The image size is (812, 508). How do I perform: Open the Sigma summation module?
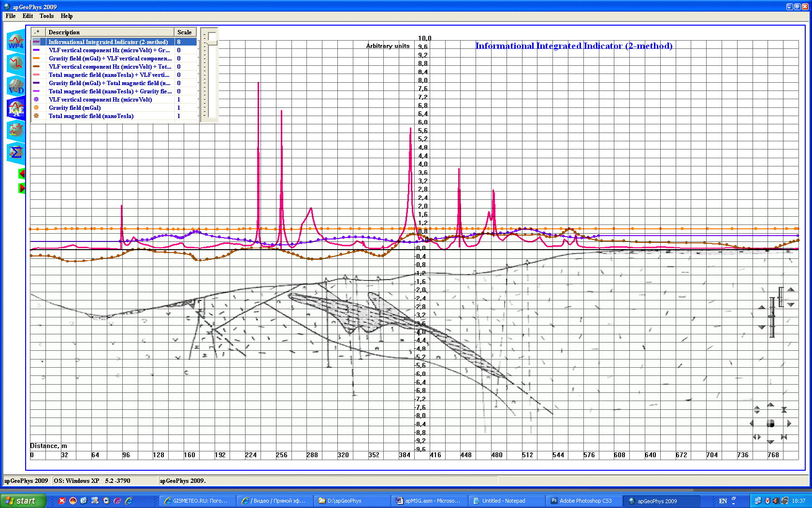[15, 152]
